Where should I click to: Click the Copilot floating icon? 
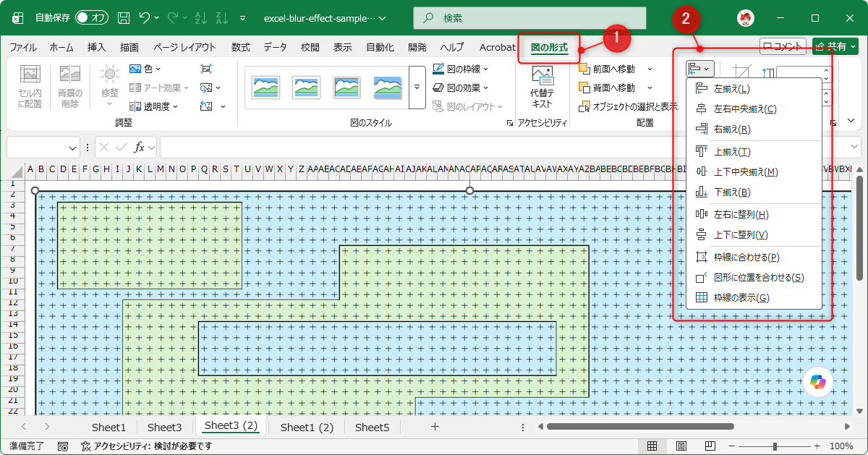point(818,381)
